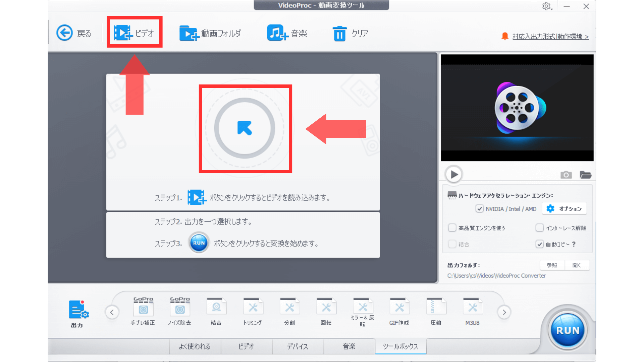Click the central drop-video circle area
The image size is (644, 362).
pyautogui.click(x=245, y=128)
